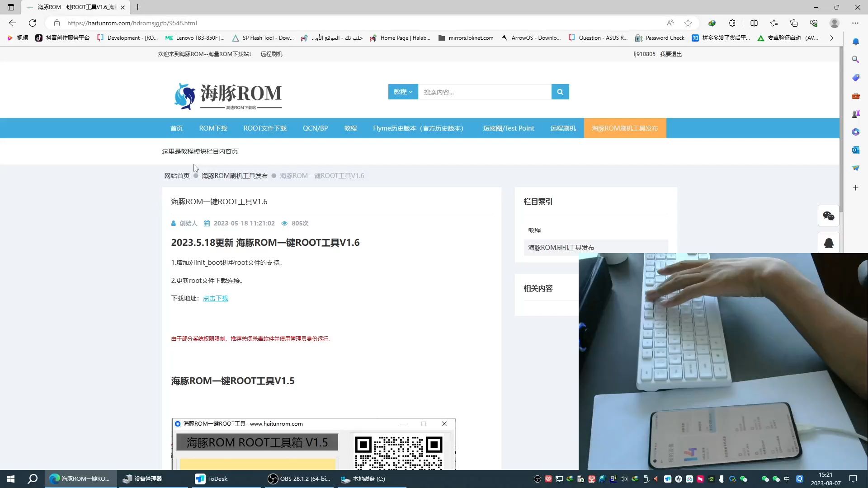The width and height of the screenshot is (868, 488).
Task: Open Edge sidebar Outlook icon
Action: point(856,150)
